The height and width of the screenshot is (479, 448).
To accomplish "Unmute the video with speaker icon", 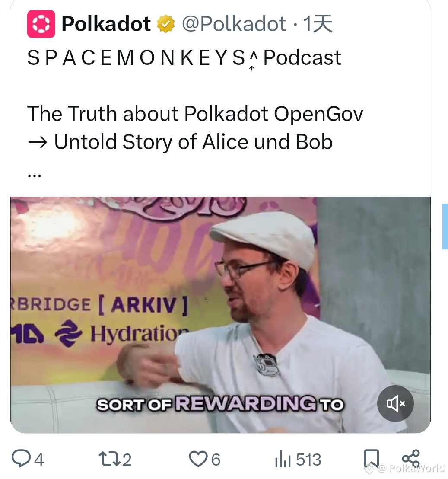I will click(395, 403).
